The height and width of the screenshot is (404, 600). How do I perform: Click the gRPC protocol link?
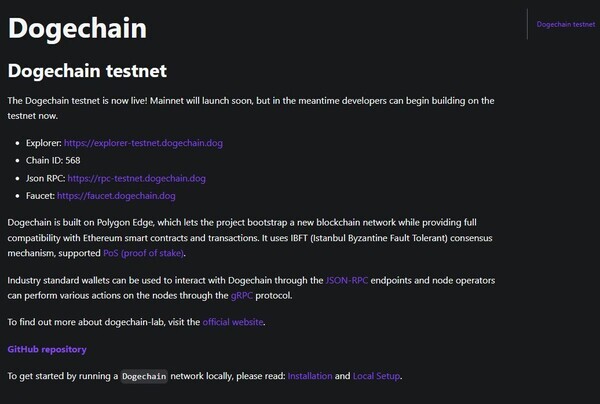(x=242, y=296)
